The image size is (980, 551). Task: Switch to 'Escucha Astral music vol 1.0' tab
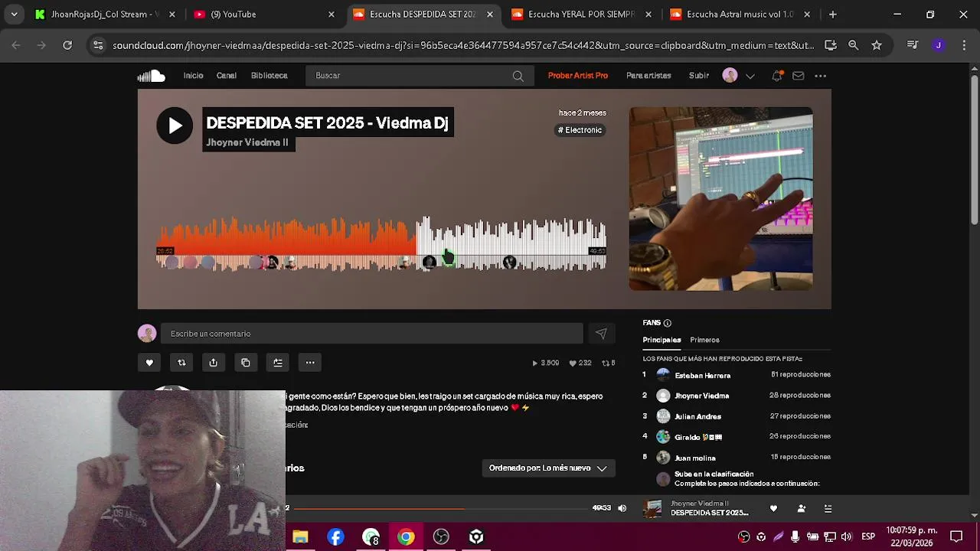click(x=741, y=15)
